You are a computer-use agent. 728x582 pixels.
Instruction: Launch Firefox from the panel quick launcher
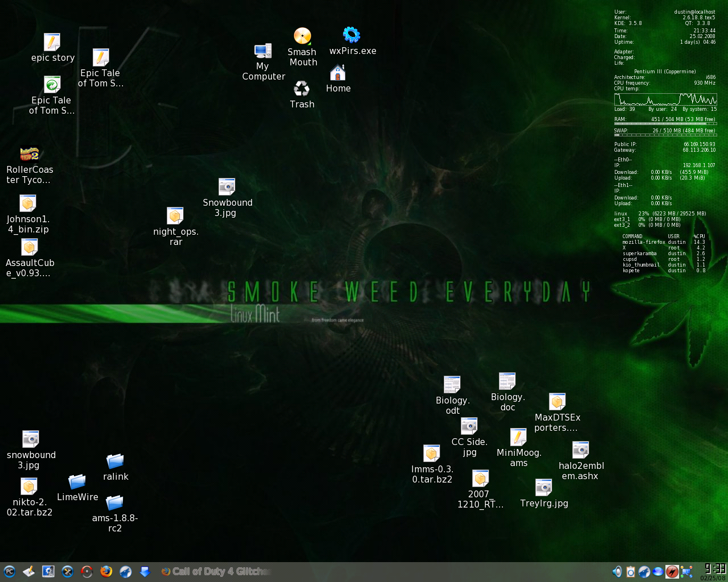(106, 572)
